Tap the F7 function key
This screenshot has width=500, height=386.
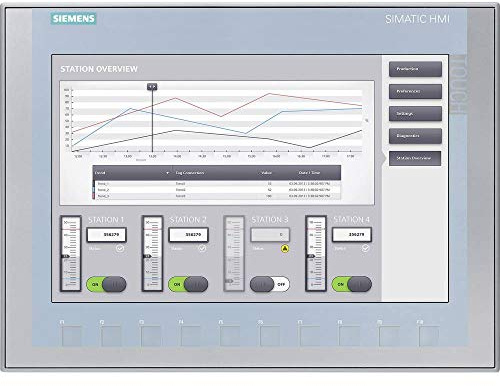click(x=310, y=336)
